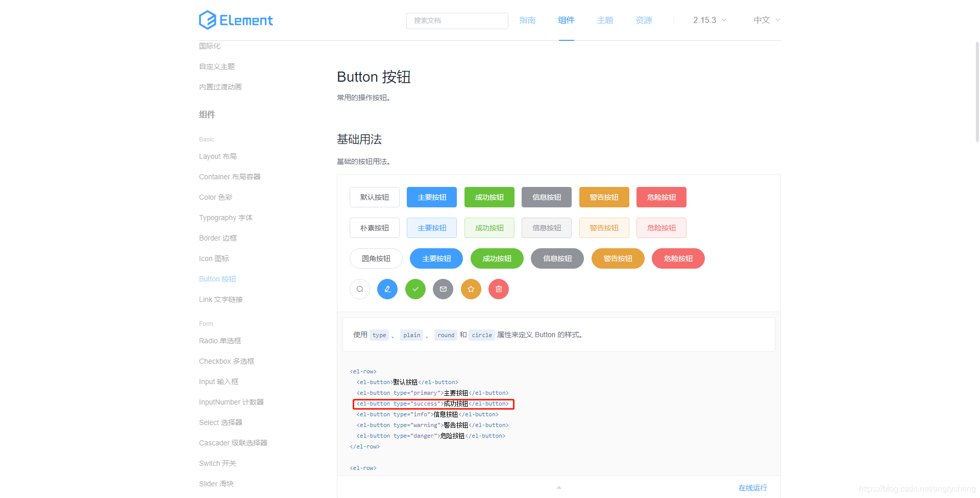Open the 资源 nav tab

pos(644,20)
